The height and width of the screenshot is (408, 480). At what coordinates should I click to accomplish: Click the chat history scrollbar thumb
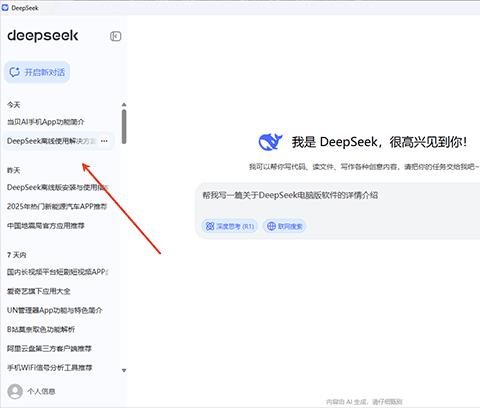pyautogui.click(x=124, y=127)
